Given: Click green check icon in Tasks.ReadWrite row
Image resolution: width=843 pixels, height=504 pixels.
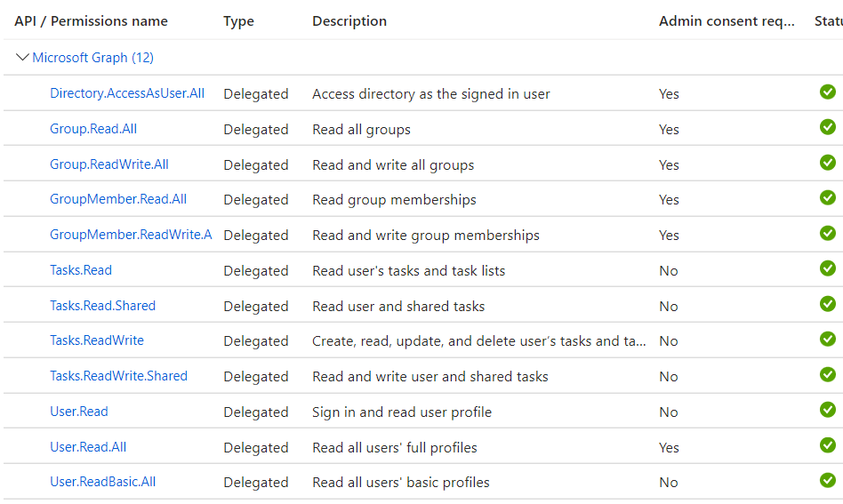Looking at the screenshot, I should (827, 339).
